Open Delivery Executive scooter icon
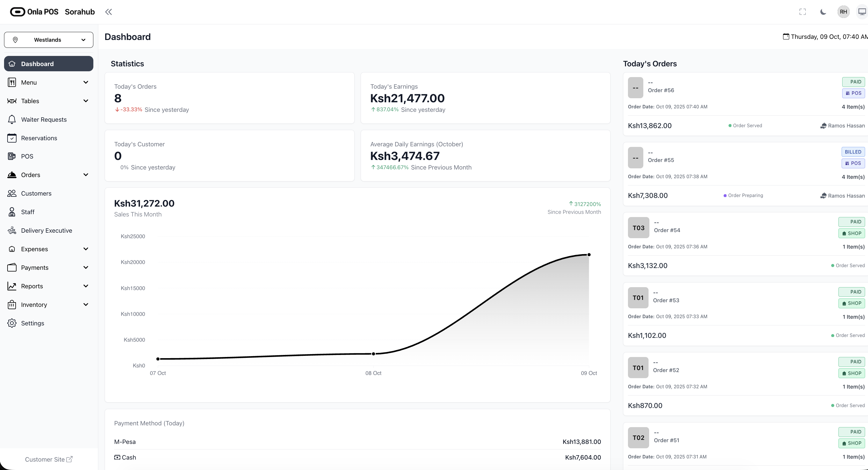868x470 pixels. [12, 230]
